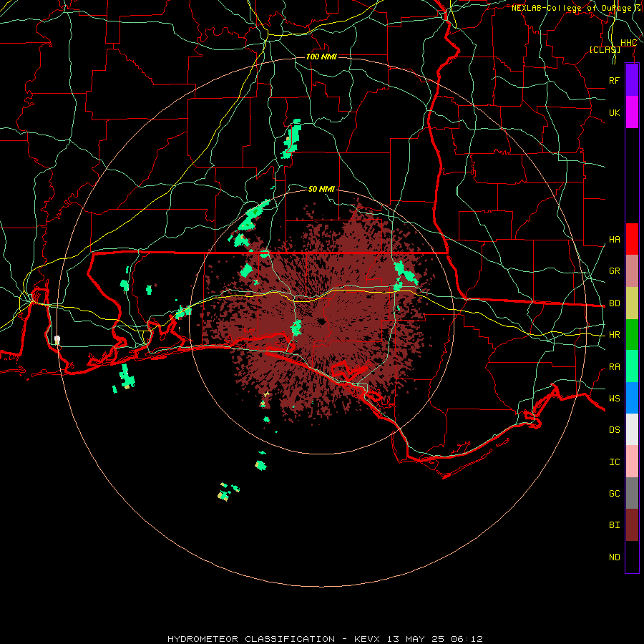
Task: Click the brown BI legend swatch
Action: coord(632,525)
